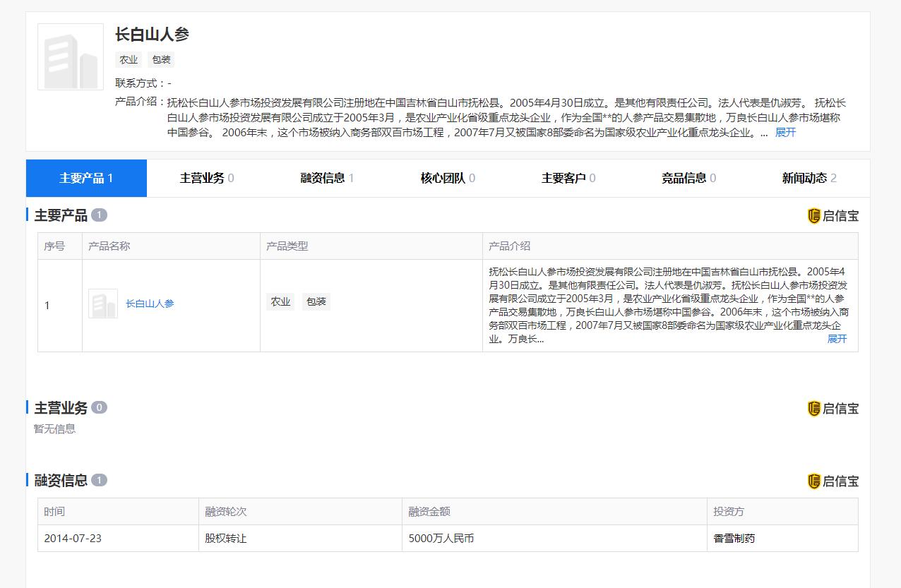Open the 核心团队 tab

pyautogui.click(x=446, y=178)
